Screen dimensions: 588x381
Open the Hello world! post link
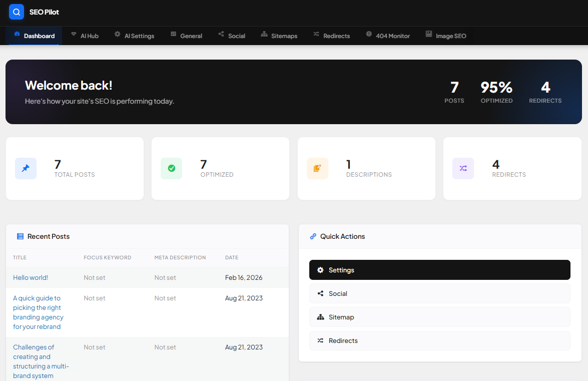coord(31,277)
